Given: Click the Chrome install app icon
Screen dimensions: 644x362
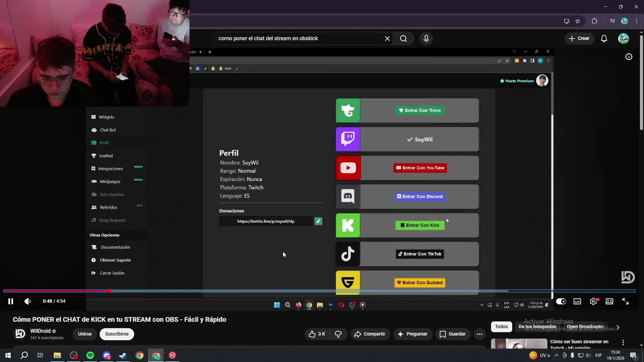Looking at the screenshot, I should click(567, 21).
